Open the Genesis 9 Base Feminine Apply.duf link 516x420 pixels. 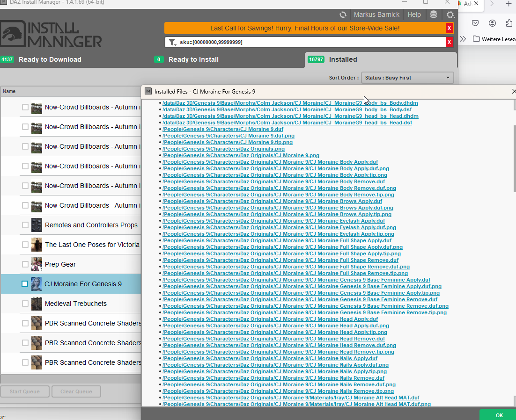point(296,280)
